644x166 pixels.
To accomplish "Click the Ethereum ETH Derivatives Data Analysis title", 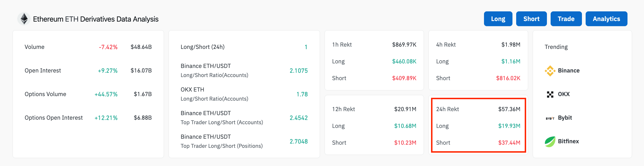I will 96,19.
